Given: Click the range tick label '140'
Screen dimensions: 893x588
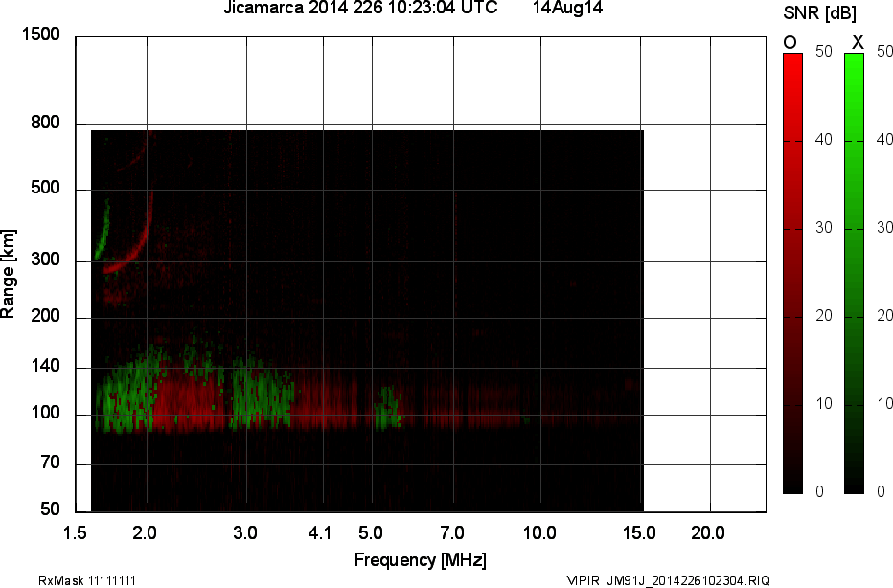Looking at the screenshot, I should click(45, 366).
